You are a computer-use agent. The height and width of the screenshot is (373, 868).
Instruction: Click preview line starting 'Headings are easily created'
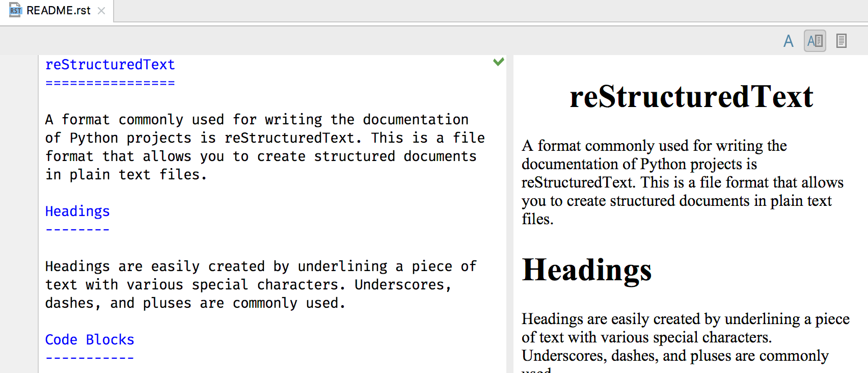pyautogui.click(x=686, y=319)
